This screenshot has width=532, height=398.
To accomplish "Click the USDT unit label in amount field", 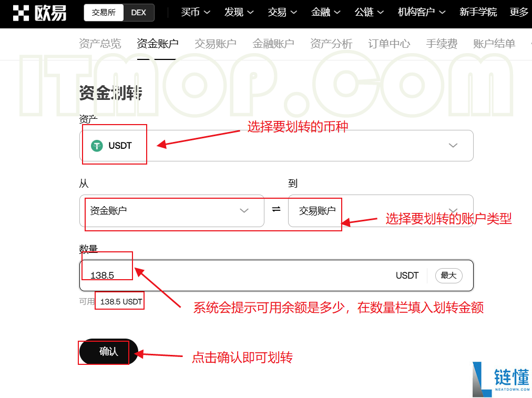I will [407, 275].
